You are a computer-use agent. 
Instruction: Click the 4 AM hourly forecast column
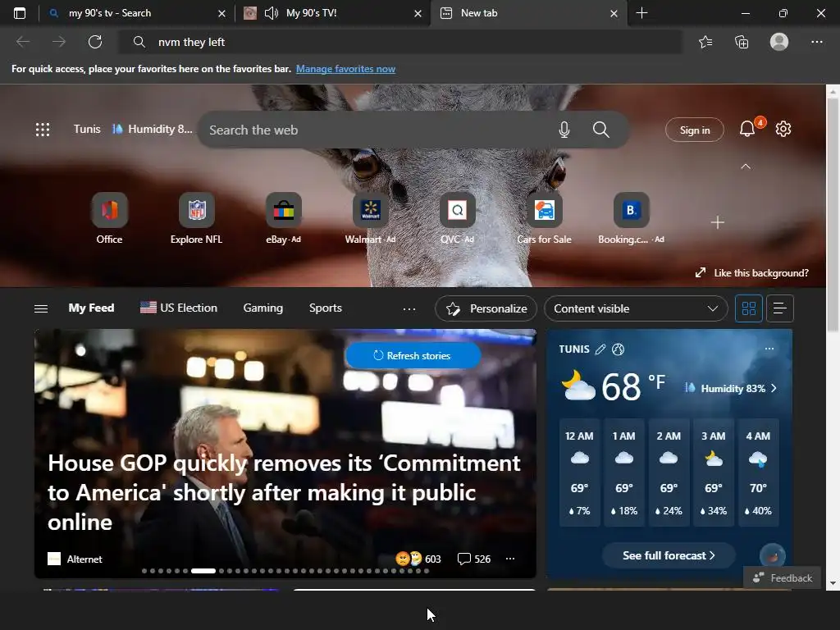[x=758, y=473]
